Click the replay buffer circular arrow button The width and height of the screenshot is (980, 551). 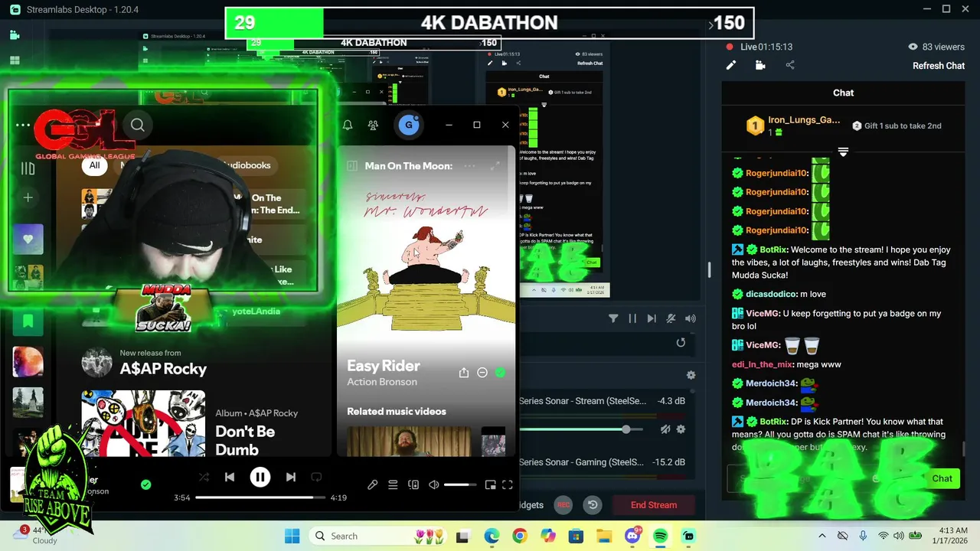592,505
